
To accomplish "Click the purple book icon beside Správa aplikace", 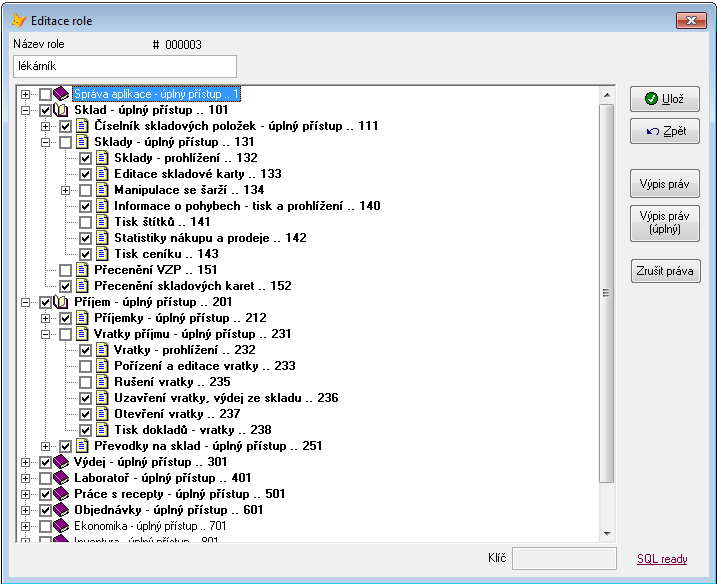I will click(62, 94).
